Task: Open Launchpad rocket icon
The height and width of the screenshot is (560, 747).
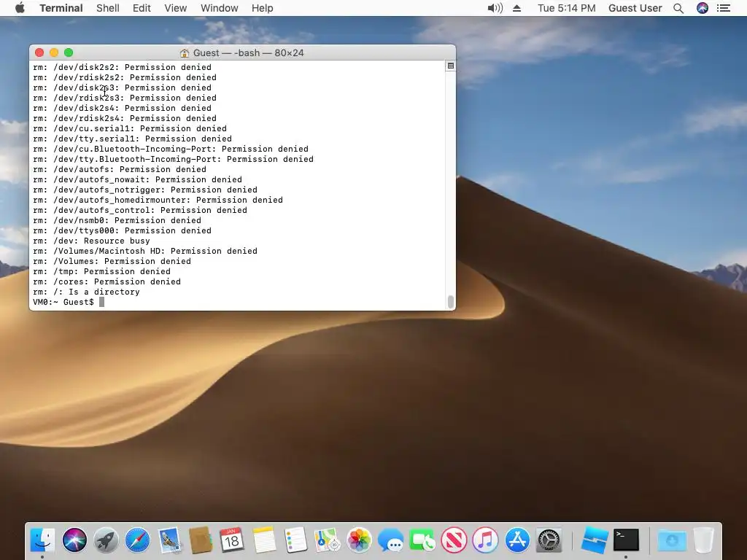Action: [x=106, y=540]
